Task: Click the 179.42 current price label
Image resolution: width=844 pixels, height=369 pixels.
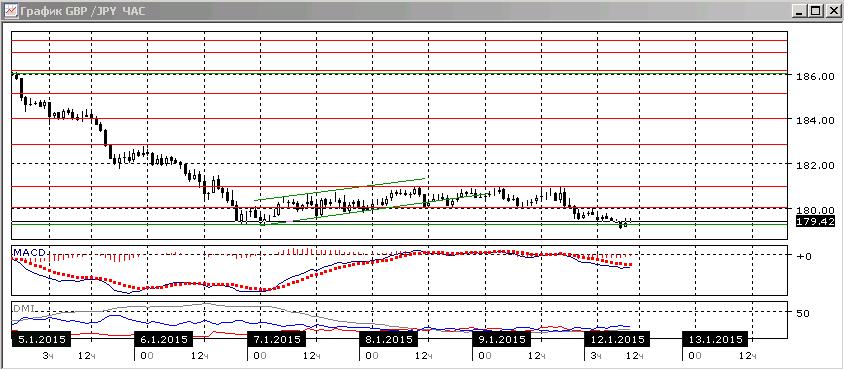Action: [816, 221]
